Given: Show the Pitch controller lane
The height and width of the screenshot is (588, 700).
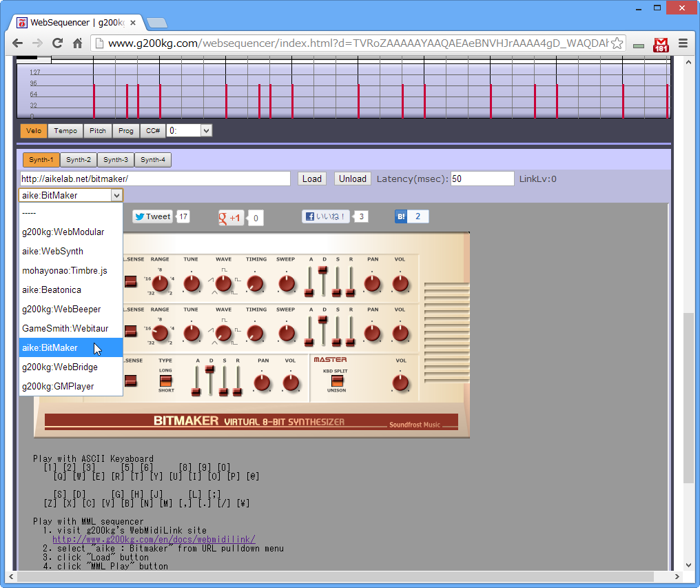Looking at the screenshot, I should pos(98,130).
